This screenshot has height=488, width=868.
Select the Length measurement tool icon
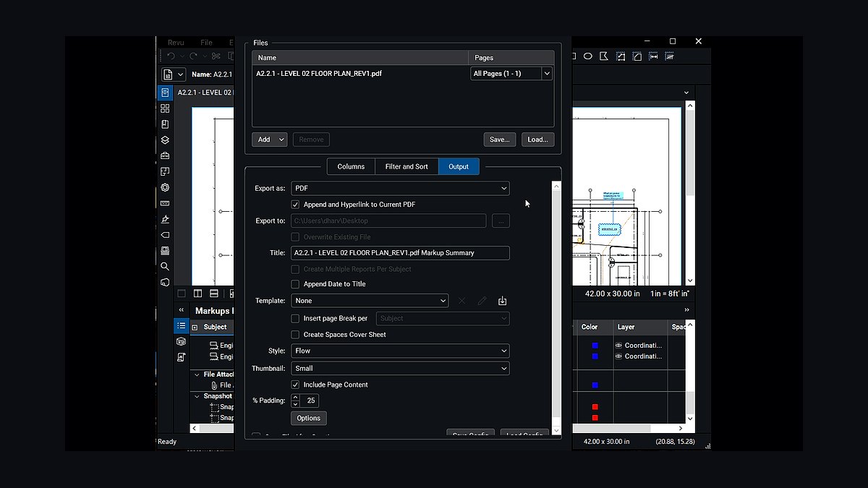click(x=653, y=56)
